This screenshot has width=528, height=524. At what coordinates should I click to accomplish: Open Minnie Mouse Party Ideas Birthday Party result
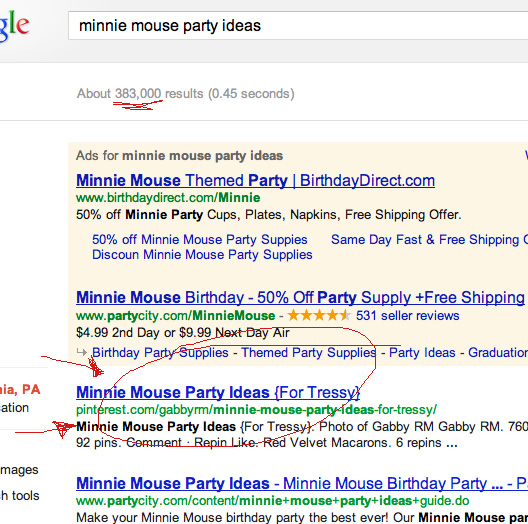coord(302,483)
